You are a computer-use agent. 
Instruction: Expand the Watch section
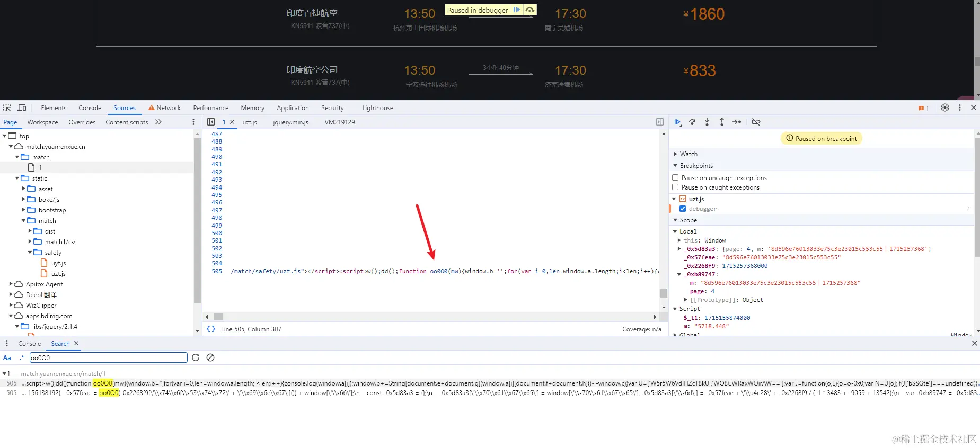pos(675,154)
